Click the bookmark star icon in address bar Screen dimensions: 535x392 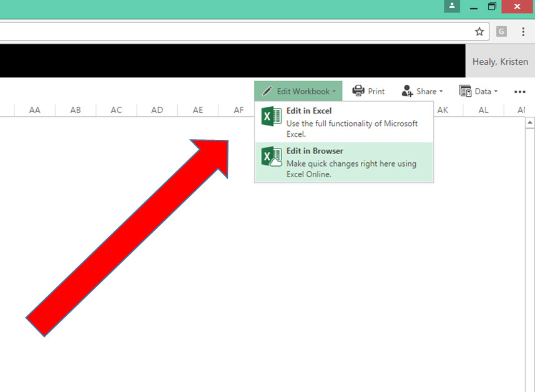pos(479,31)
